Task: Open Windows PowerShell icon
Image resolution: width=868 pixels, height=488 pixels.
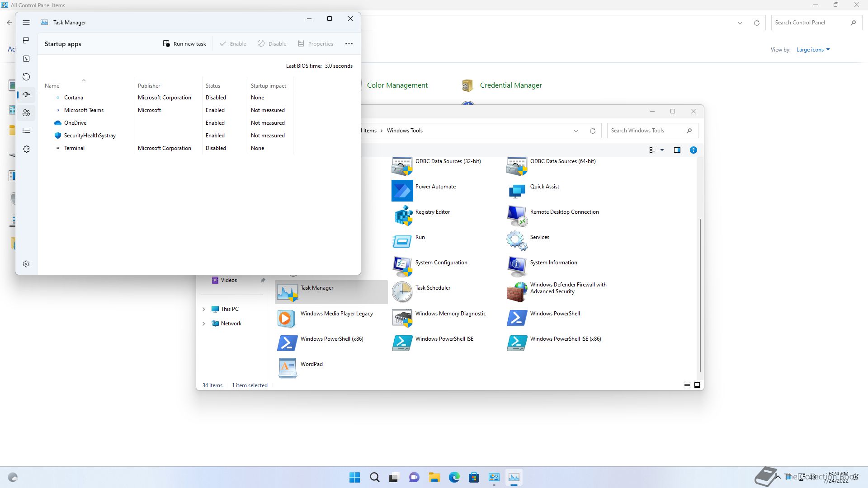Action: (517, 317)
